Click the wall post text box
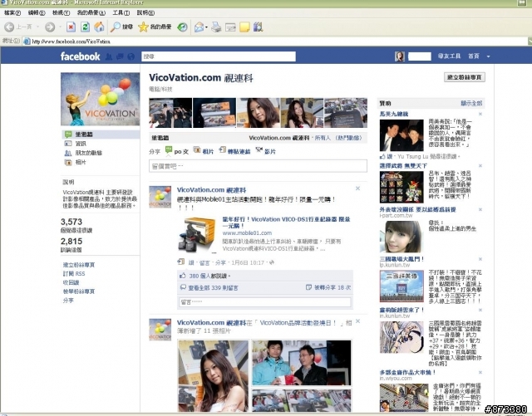Viewport: 532px width, 416px height. 258,166
